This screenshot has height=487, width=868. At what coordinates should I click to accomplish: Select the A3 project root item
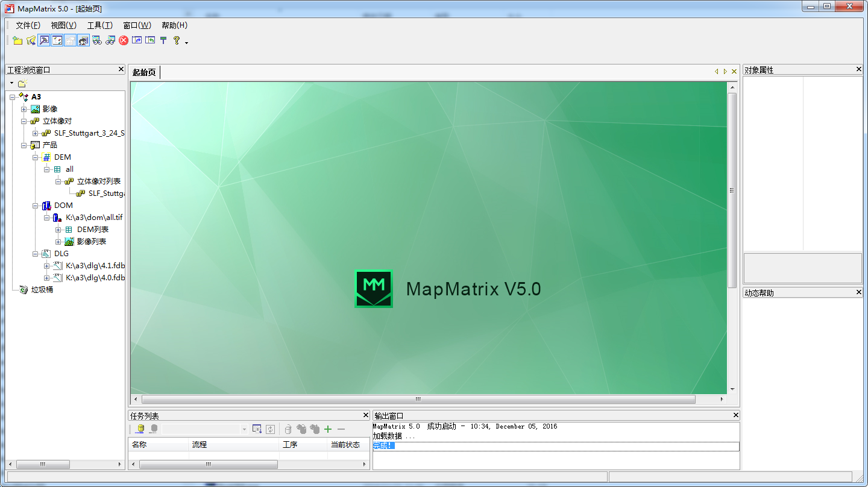pyautogui.click(x=37, y=97)
